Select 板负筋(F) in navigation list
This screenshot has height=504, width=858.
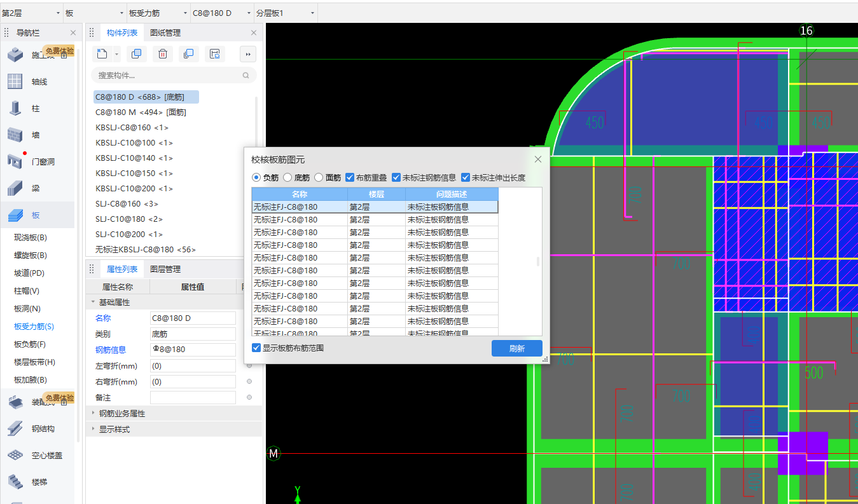click(31, 344)
